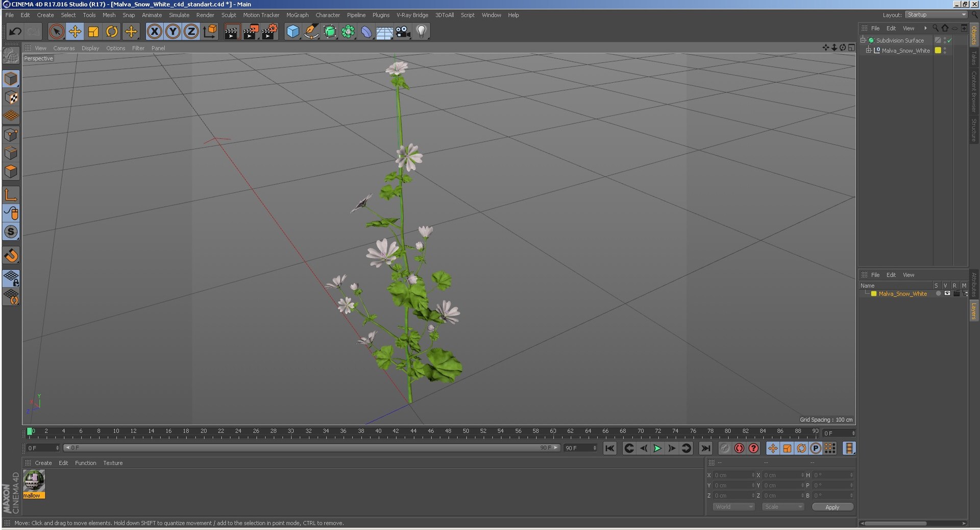
Task: Add a light object
Action: click(421, 32)
